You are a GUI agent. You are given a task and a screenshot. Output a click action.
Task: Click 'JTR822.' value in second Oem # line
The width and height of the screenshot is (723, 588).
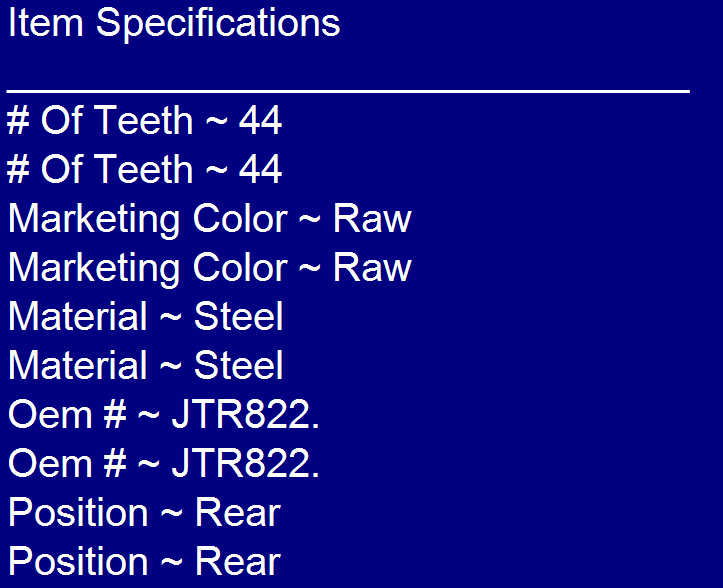click(x=246, y=463)
